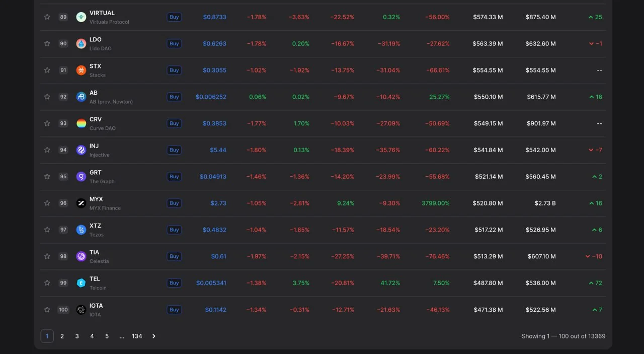Viewport: 644px width, 354px height.
Task: Click Buy next to XTZ
Action: (174, 230)
